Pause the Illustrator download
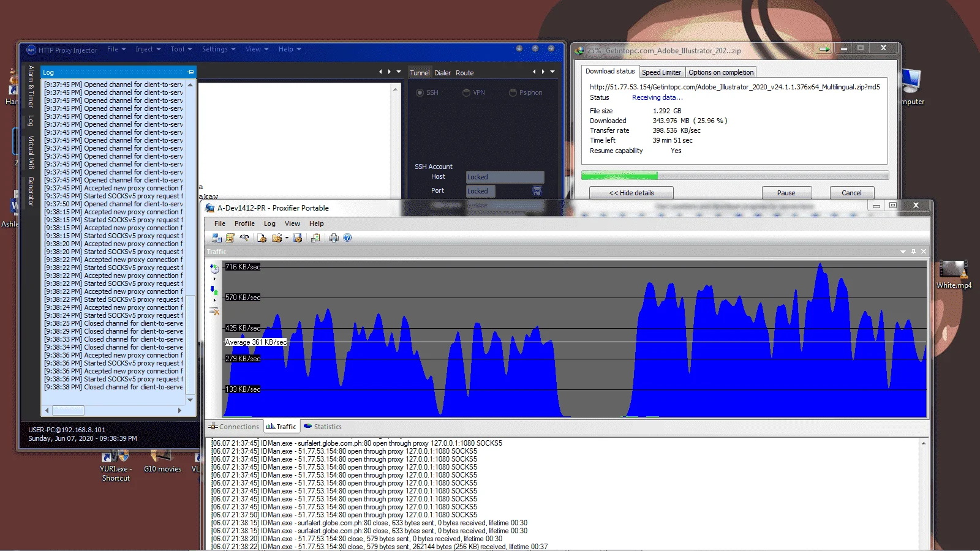980x551 pixels. 786,193
